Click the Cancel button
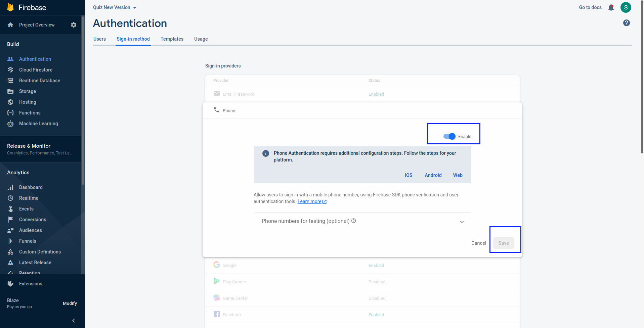The height and width of the screenshot is (328, 644). [x=479, y=243]
